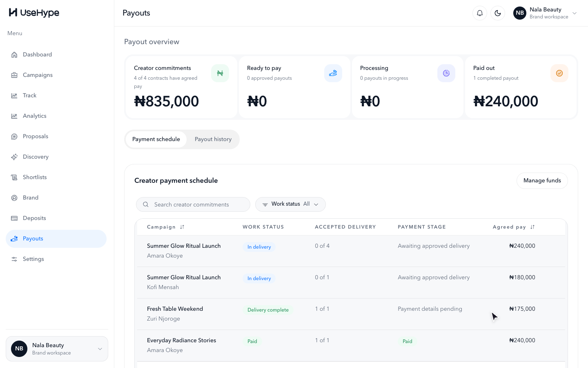The width and height of the screenshot is (588, 368).
Task: Click the Processing clock icon
Action: (446, 73)
